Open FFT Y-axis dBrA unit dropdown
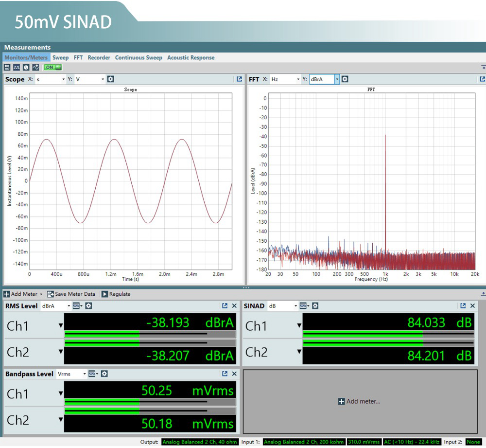Image resolution: width=486 pixels, height=448 pixels. point(337,79)
